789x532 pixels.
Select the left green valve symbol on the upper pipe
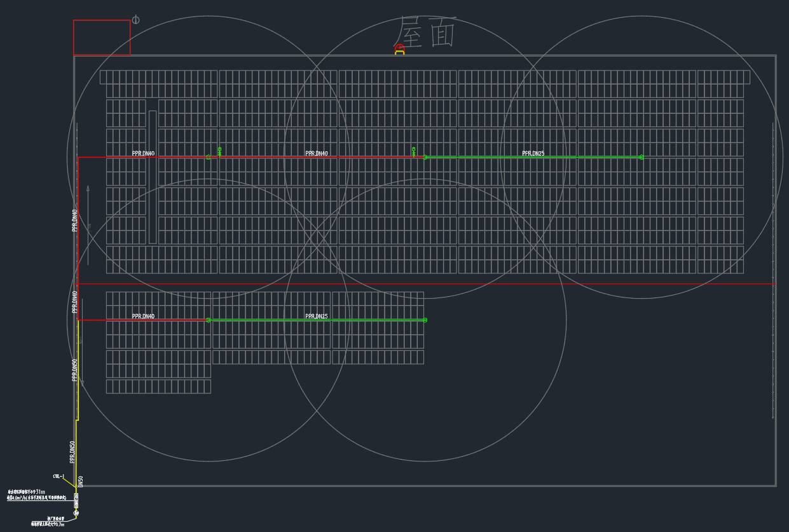(x=219, y=152)
